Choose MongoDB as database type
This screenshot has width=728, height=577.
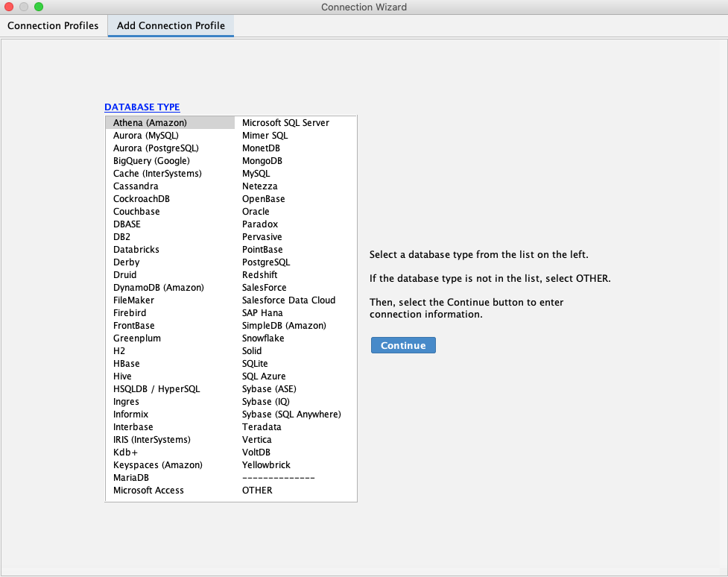(x=262, y=161)
